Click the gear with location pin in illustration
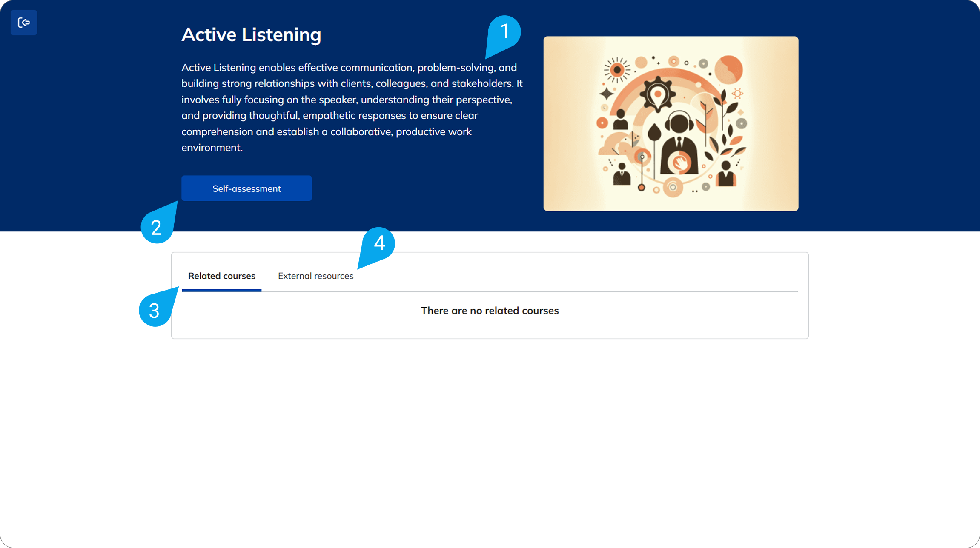 pyautogui.click(x=658, y=94)
